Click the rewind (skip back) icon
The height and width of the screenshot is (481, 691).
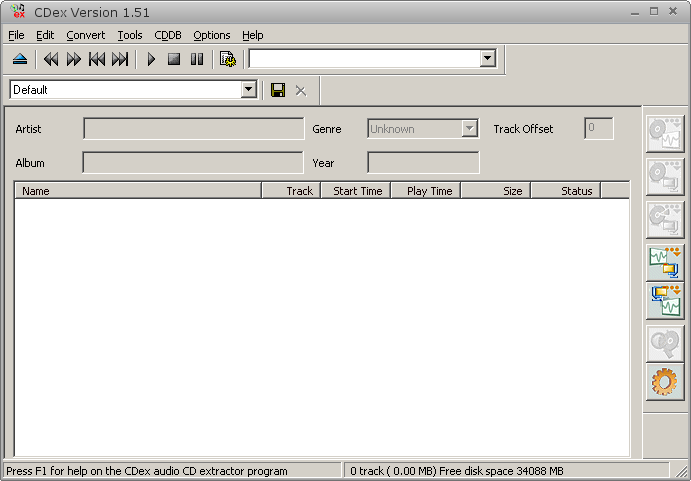pyautogui.click(x=51, y=60)
